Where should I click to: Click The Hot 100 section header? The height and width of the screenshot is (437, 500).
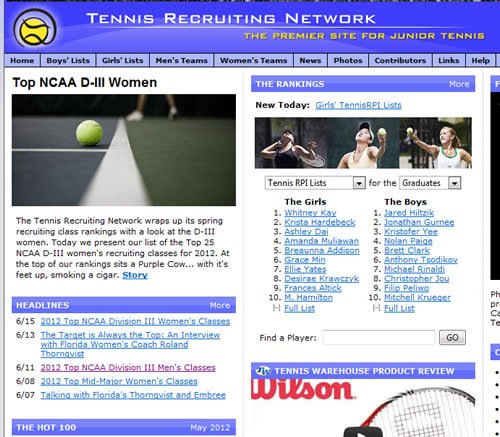point(124,427)
